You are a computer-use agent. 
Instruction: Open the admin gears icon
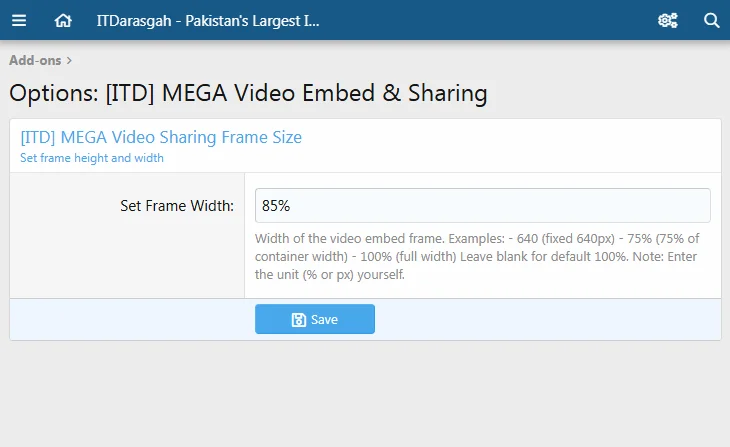click(667, 20)
